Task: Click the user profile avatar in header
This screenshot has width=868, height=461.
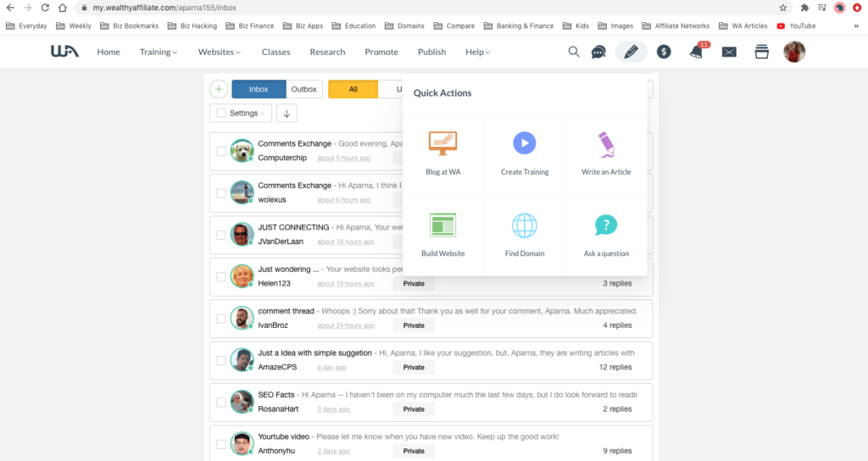Action: [x=794, y=52]
